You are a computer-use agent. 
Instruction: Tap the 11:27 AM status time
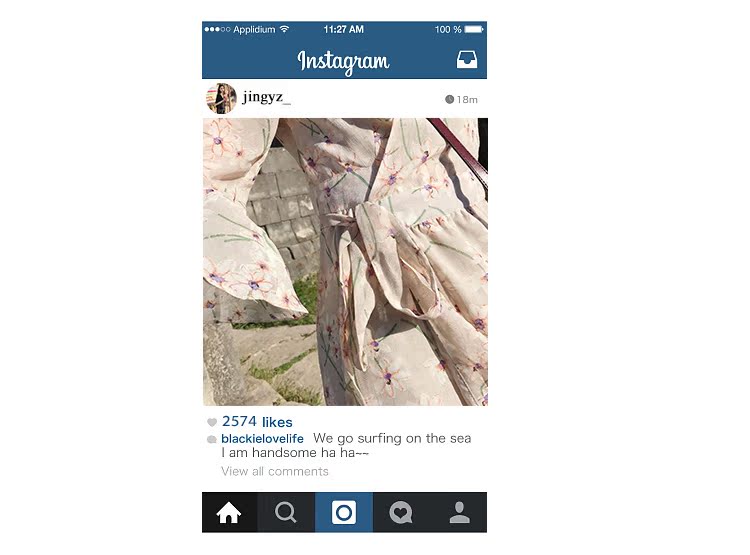pos(343,29)
